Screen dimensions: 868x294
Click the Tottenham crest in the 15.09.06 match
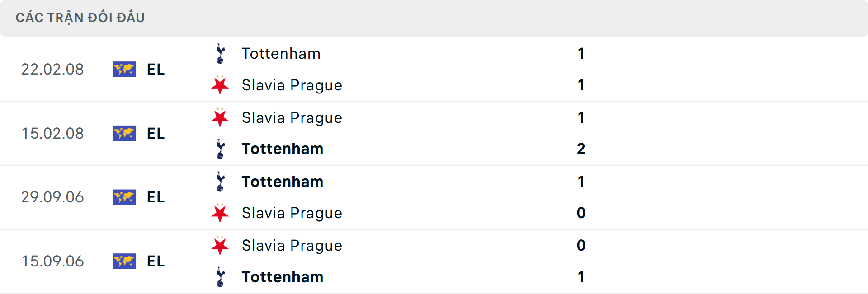click(220, 277)
